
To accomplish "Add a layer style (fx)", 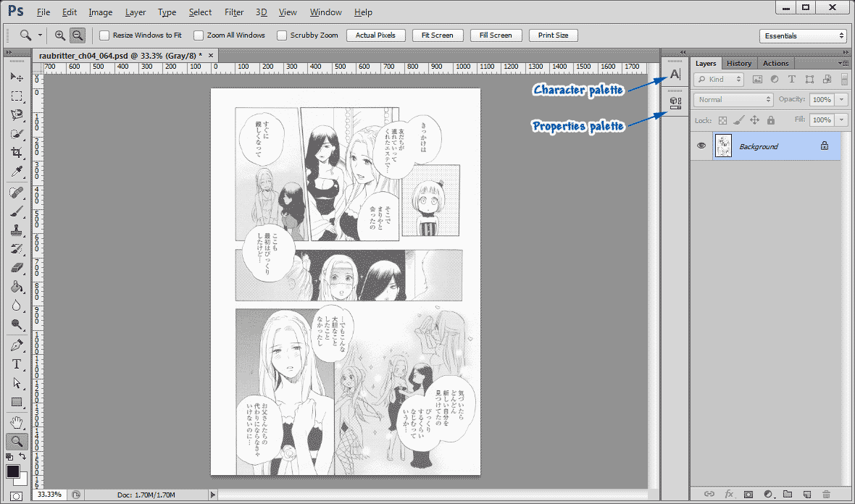I will (729, 494).
